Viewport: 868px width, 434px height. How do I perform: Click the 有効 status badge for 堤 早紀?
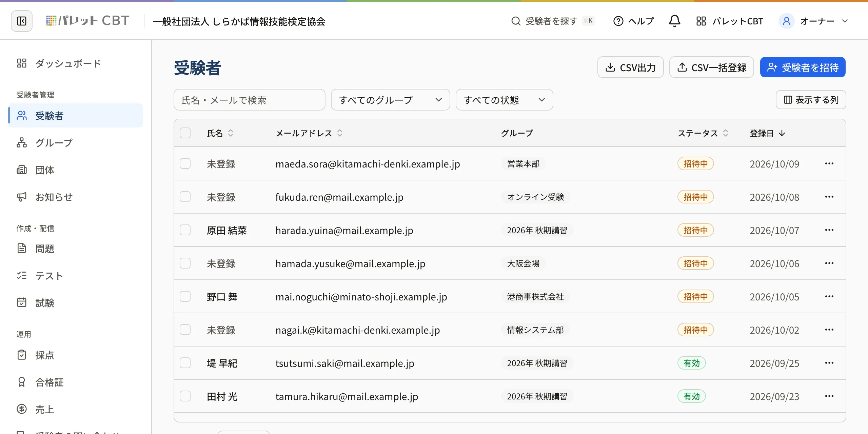tap(692, 363)
